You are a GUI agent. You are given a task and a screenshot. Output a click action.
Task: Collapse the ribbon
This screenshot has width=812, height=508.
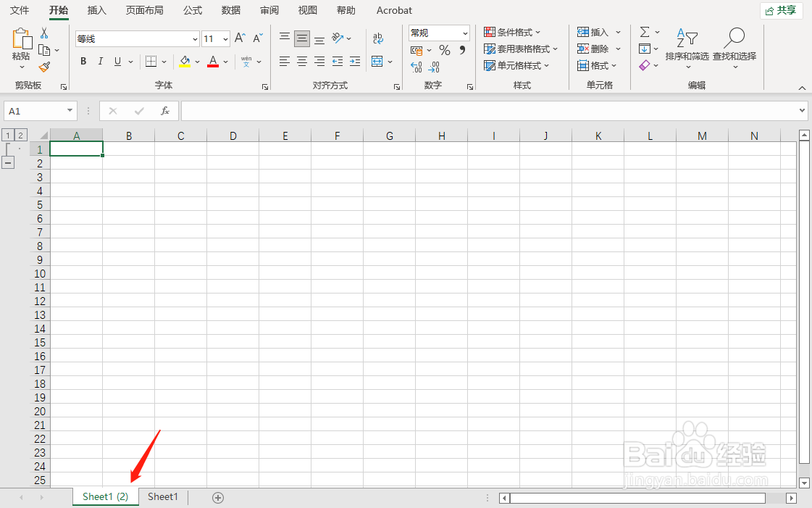pyautogui.click(x=802, y=88)
